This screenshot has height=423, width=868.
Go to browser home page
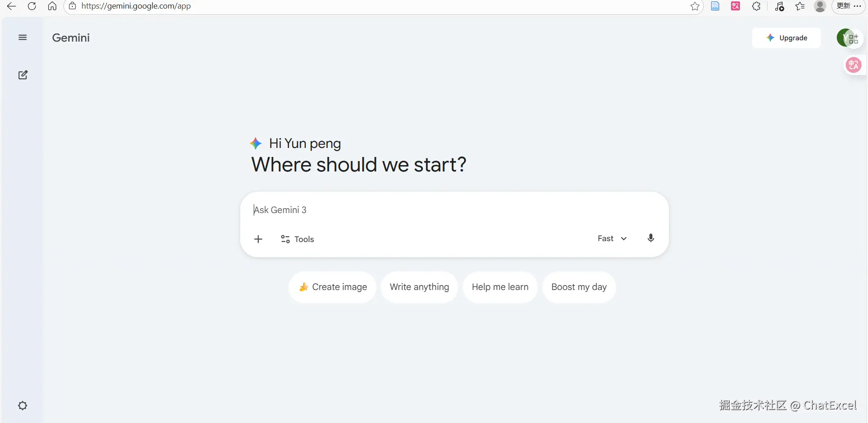(x=52, y=6)
